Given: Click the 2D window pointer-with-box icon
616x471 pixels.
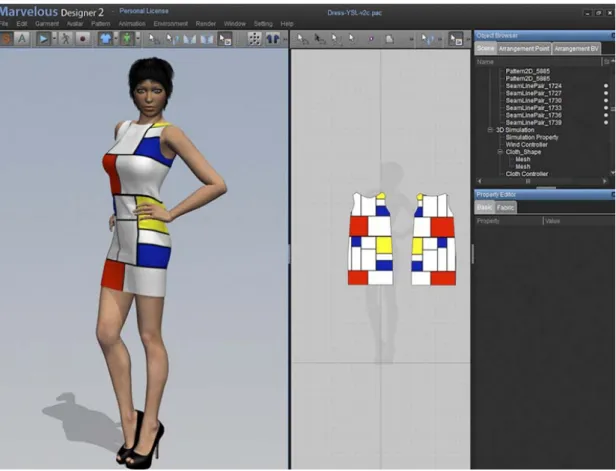Looking at the screenshot, I should coord(456,39).
